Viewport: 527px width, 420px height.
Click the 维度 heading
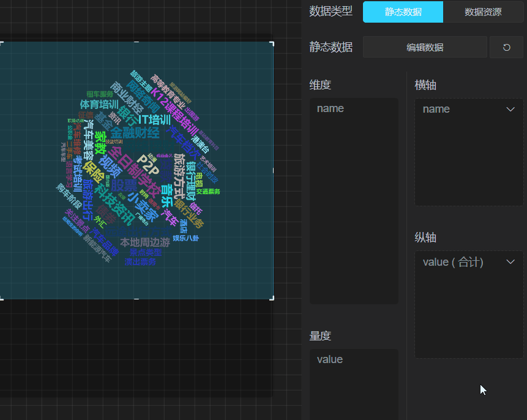pos(320,84)
